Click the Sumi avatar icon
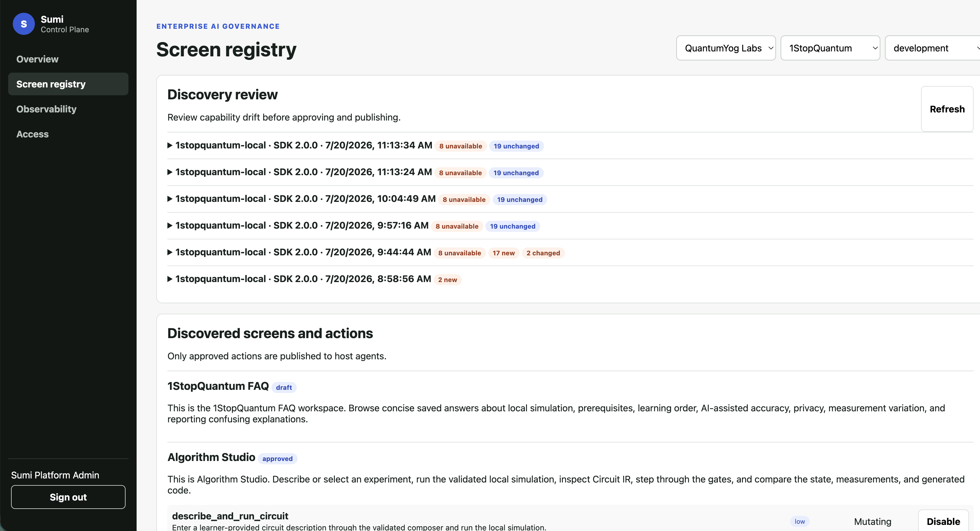Viewport: 980px width, 531px height. coord(24,24)
